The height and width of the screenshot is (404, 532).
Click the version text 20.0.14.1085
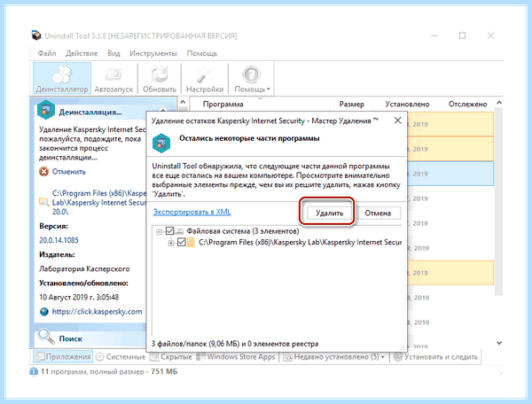[x=59, y=240]
